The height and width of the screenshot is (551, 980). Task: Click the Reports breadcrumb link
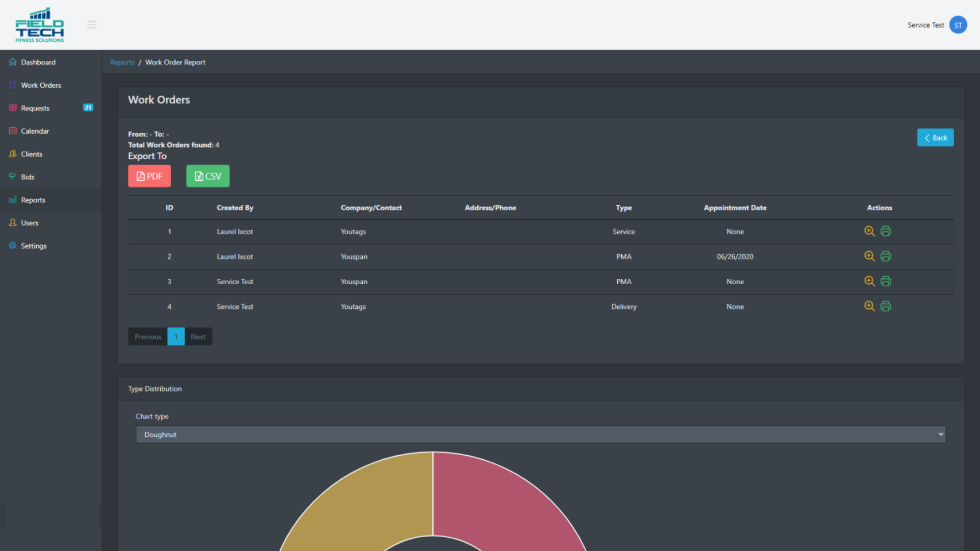click(122, 62)
